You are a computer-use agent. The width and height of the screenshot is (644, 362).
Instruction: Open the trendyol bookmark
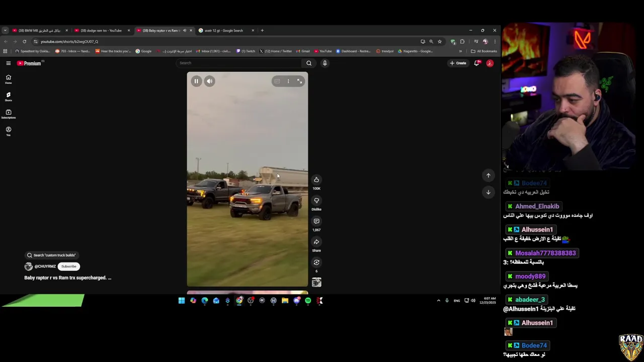(x=384, y=51)
